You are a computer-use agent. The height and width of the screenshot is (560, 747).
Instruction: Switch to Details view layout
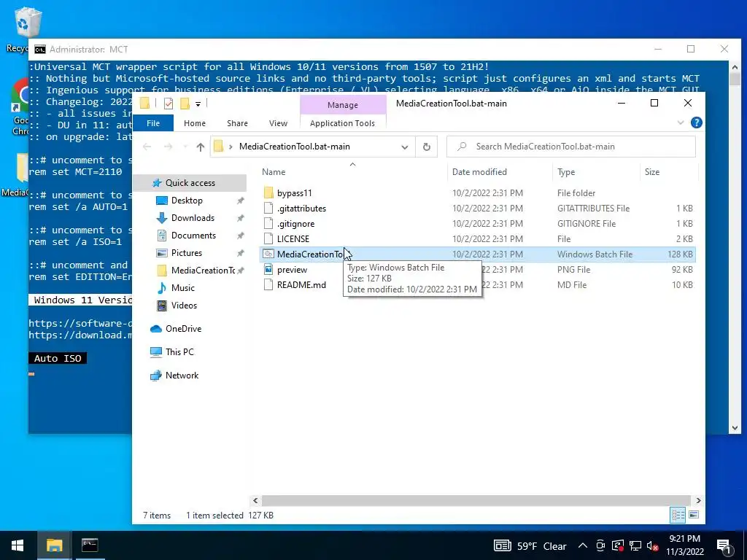click(678, 515)
